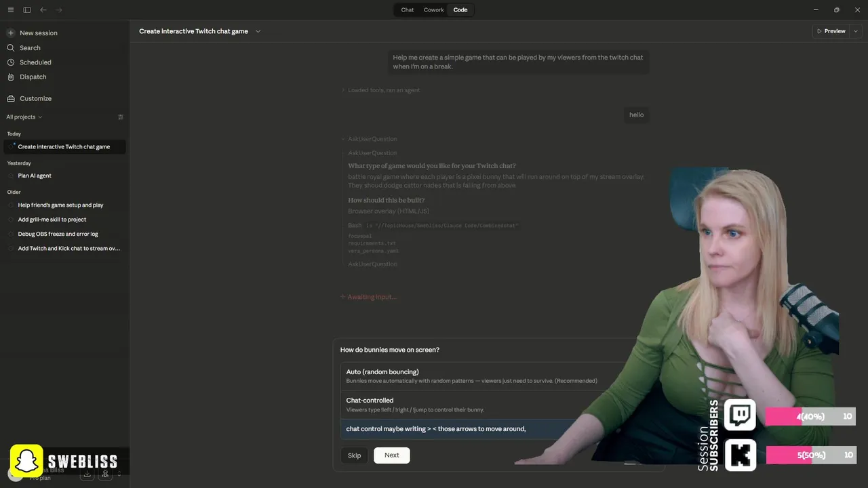Click the Today section label
Screen dimensions: 868x488
(x=14, y=134)
